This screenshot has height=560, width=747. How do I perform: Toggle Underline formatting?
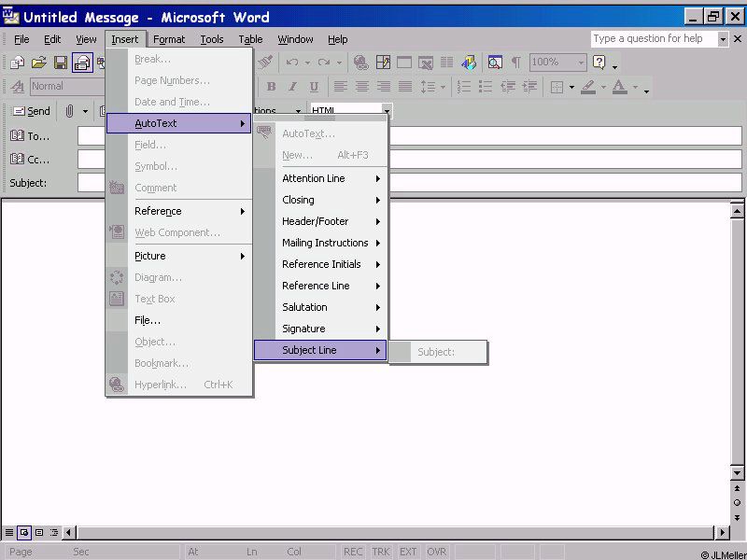coord(314,87)
